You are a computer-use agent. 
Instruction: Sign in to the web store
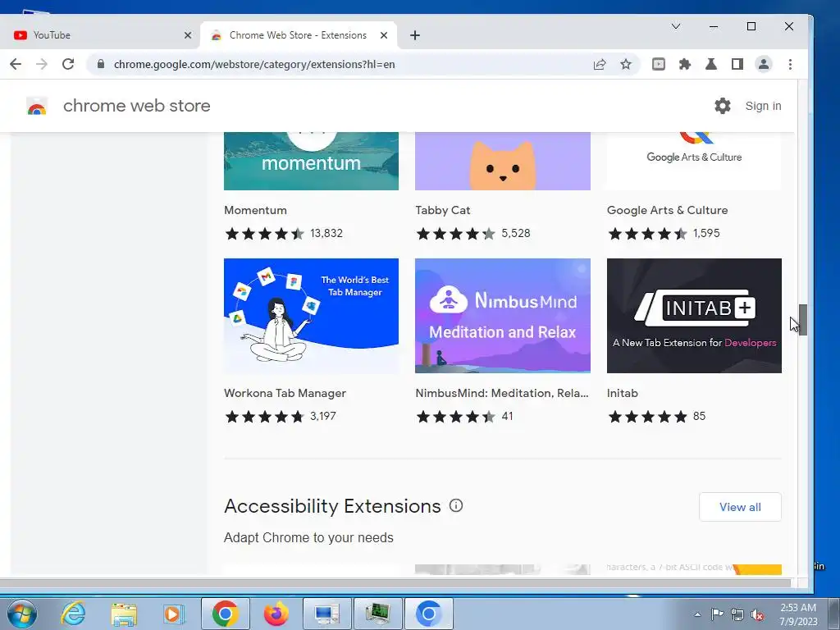click(763, 106)
